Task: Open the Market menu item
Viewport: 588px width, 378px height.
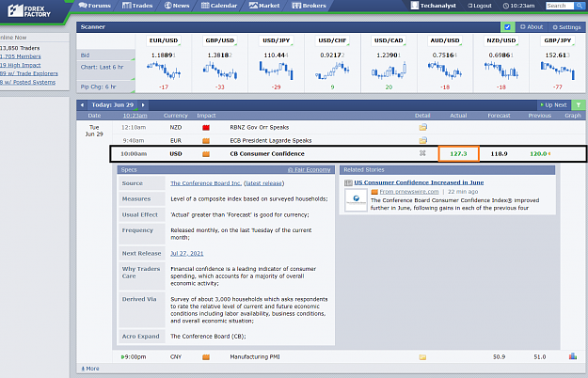Action: (x=264, y=6)
